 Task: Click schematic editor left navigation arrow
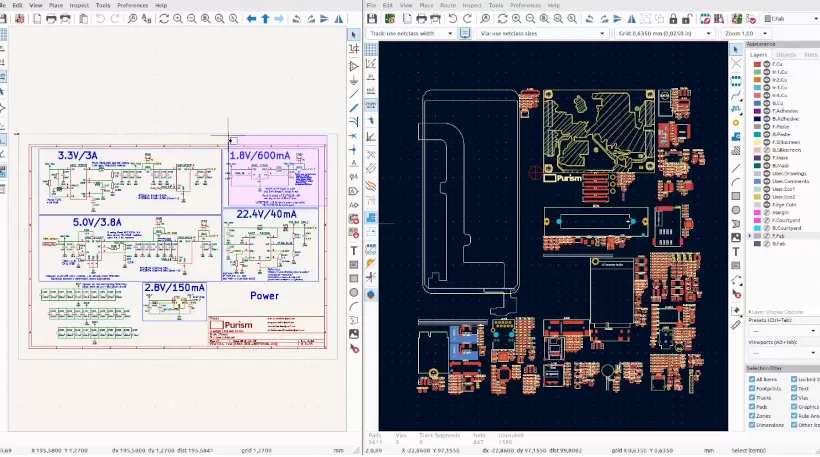tap(252, 19)
